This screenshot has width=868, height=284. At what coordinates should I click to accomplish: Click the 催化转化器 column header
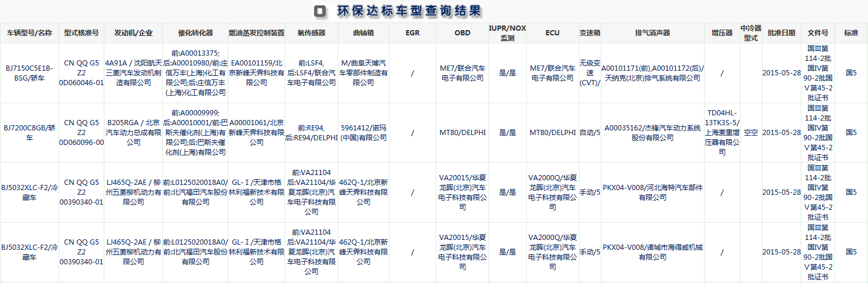(x=195, y=33)
